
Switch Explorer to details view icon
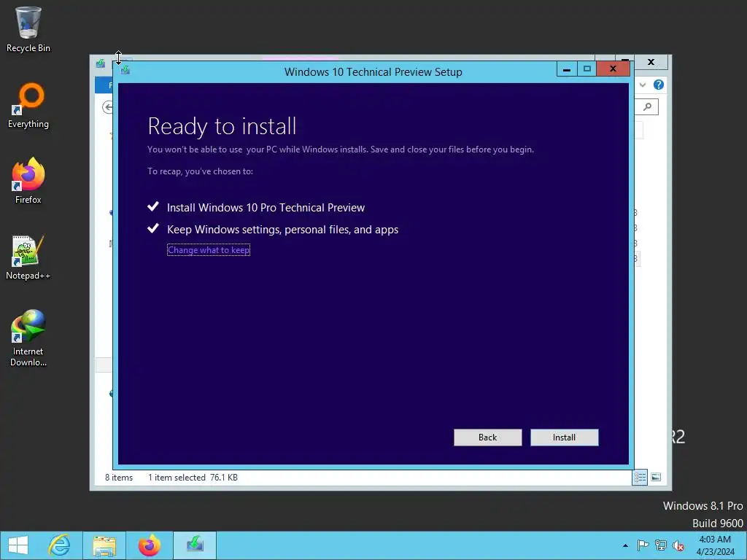click(x=640, y=477)
